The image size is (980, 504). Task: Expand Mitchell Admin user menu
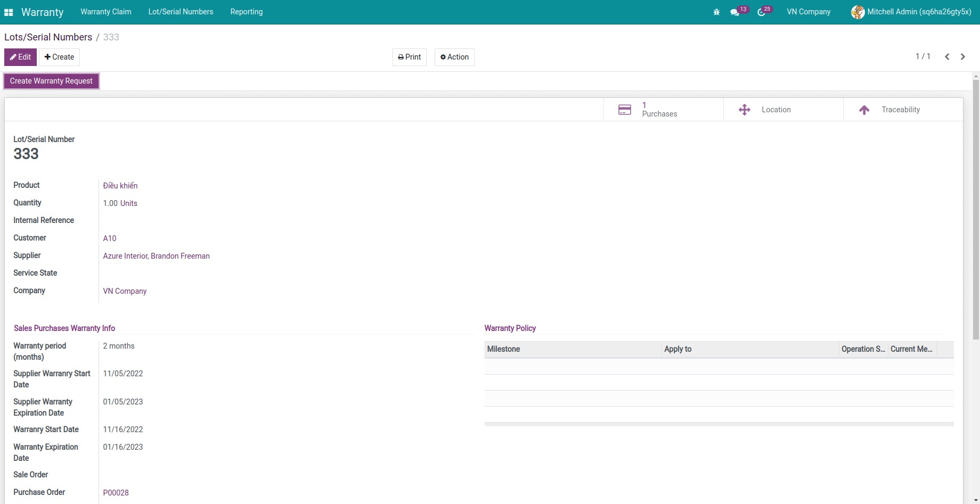pyautogui.click(x=911, y=12)
